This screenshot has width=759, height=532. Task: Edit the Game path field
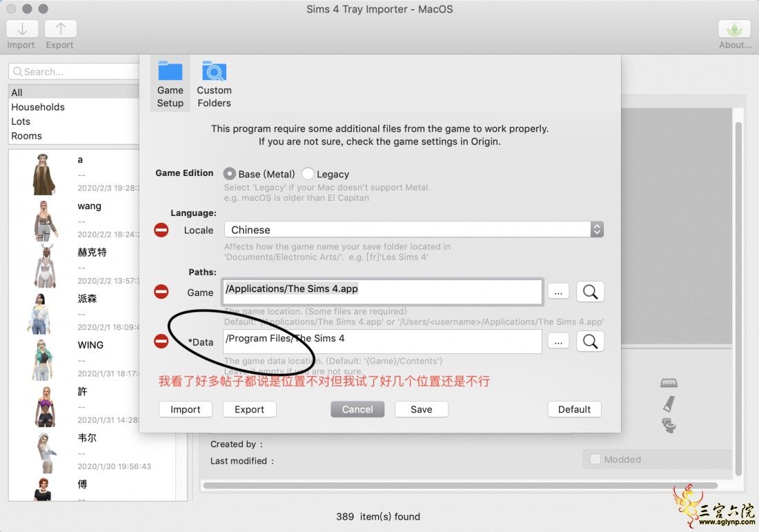tap(382, 292)
